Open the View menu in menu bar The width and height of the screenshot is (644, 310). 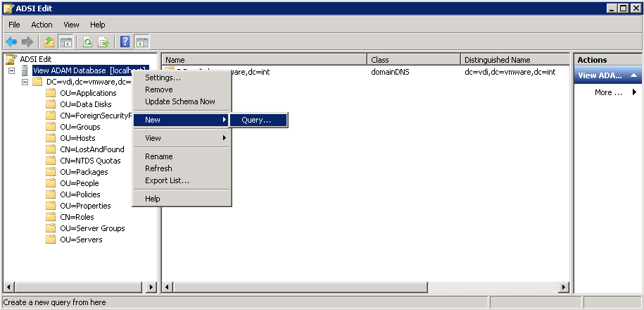tap(72, 25)
